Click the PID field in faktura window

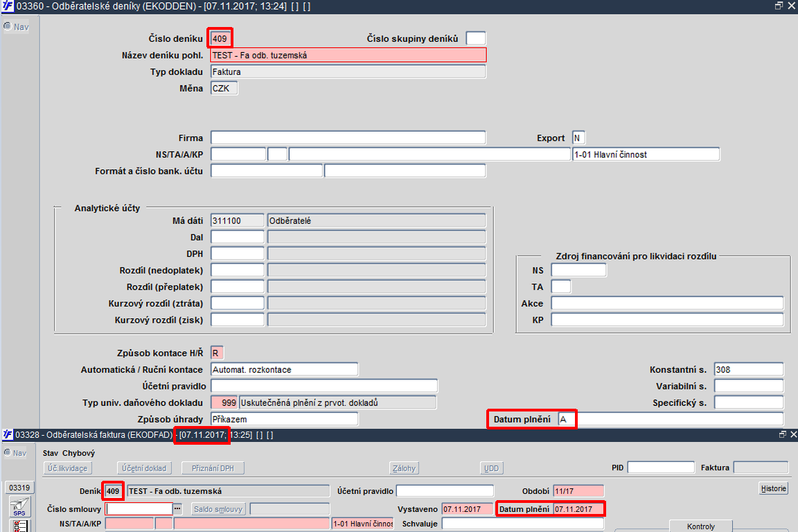661,468
